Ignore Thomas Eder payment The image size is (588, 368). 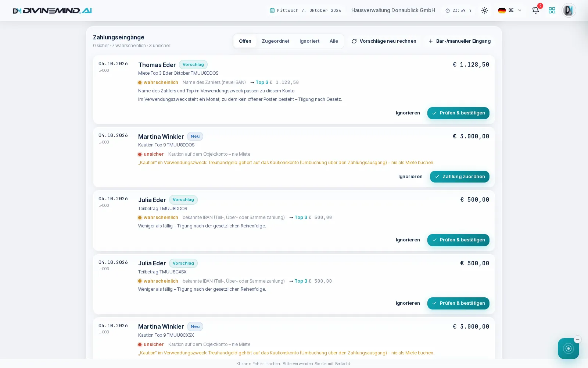pyautogui.click(x=408, y=113)
